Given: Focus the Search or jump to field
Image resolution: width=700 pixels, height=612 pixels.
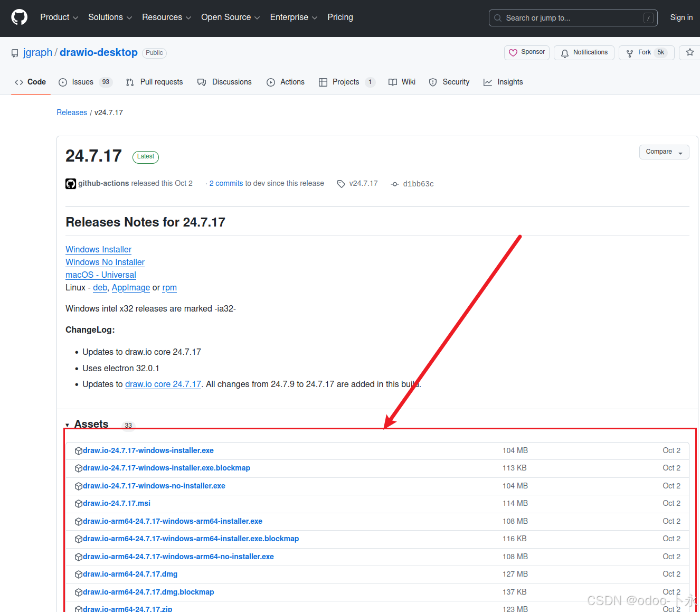Looking at the screenshot, I should point(573,18).
